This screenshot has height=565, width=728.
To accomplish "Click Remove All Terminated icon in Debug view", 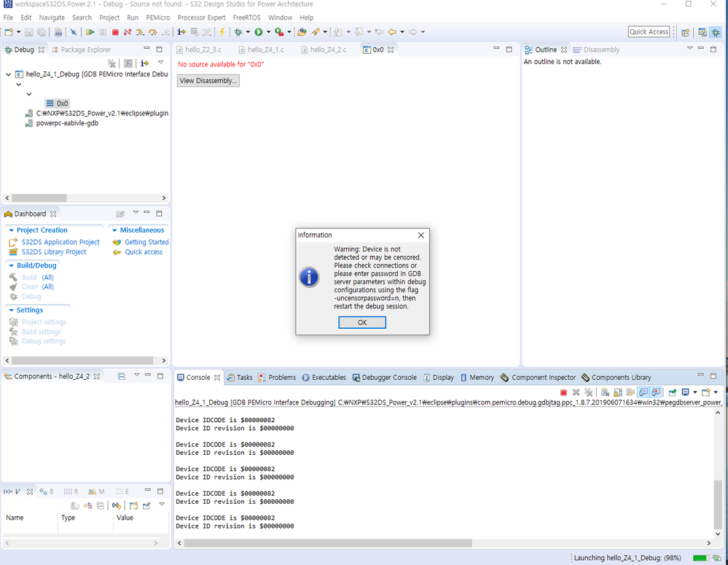I will click(111, 63).
